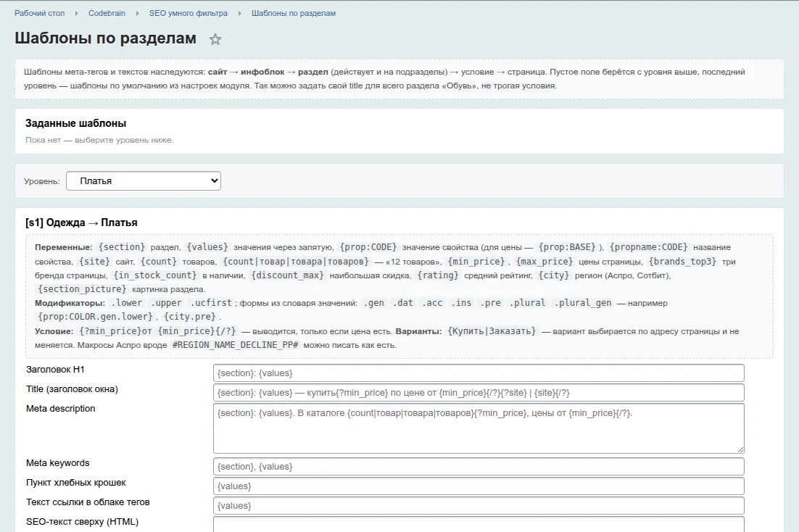Select the {section_picture} variable code
799x532 pixels.
(x=81, y=289)
